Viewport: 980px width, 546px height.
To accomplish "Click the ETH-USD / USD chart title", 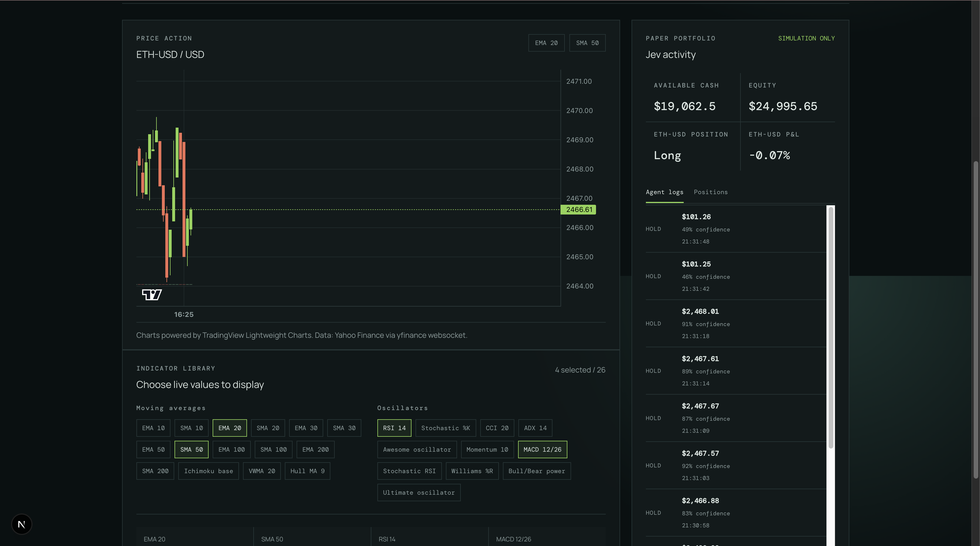I will click(x=170, y=54).
